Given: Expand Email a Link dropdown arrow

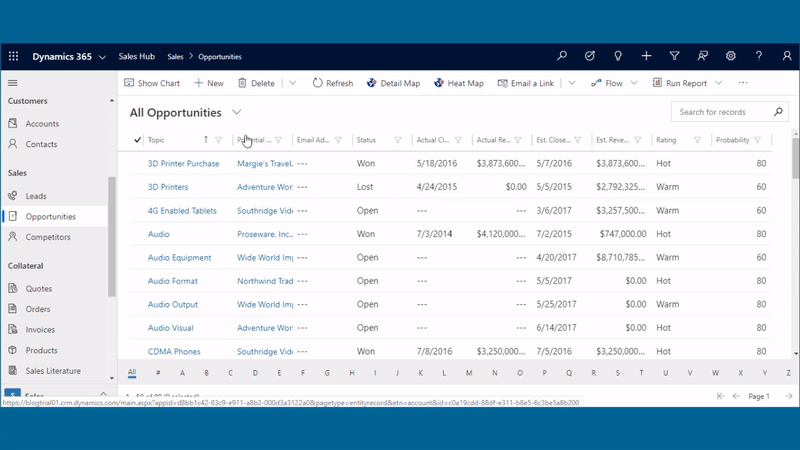Looking at the screenshot, I should tap(571, 83).
